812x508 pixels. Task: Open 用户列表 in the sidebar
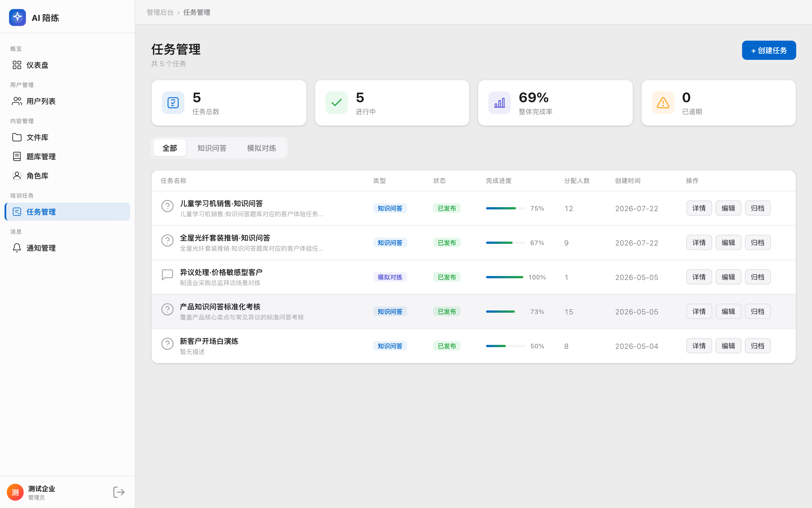[67, 101]
